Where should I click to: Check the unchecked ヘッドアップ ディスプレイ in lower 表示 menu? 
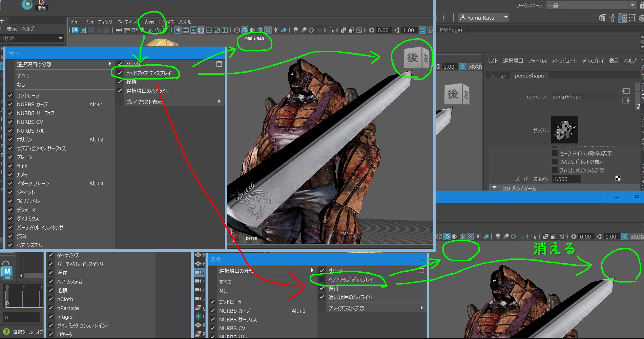click(x=322, y=279)
